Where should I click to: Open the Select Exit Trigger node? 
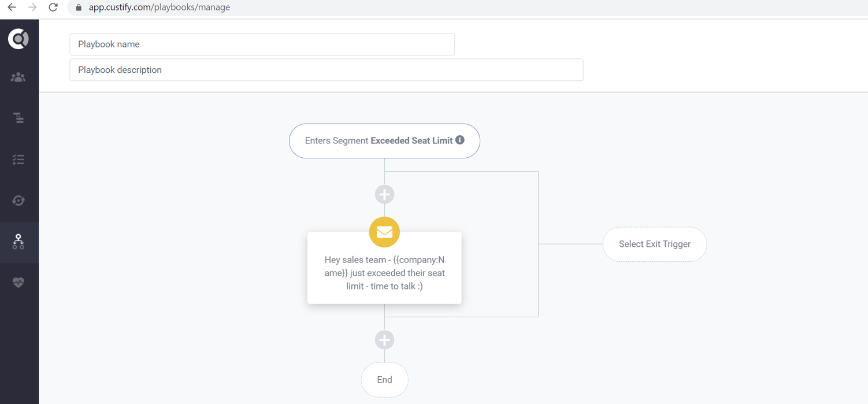[x=654, y=244]
